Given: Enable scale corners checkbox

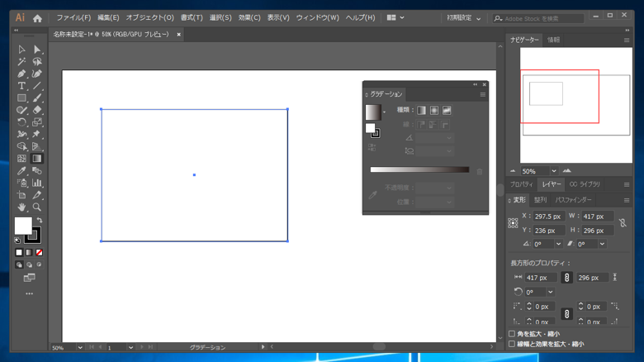Looking at the screenshot, I should (512, 334).
